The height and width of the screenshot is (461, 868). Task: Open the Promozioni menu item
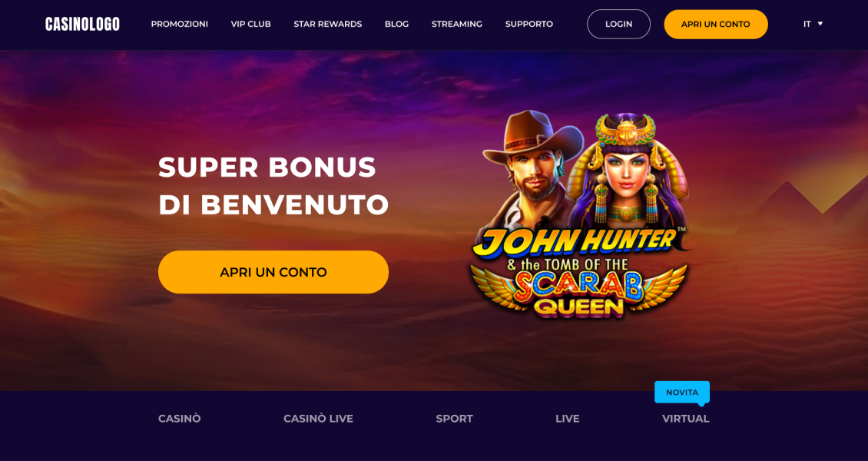tap(179, 25)
